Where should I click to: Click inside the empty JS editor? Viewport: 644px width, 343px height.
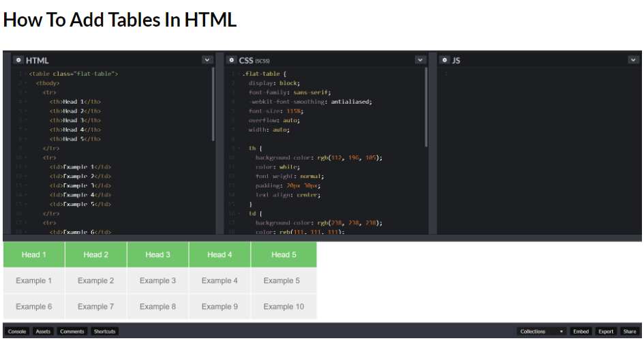(538, 150)
